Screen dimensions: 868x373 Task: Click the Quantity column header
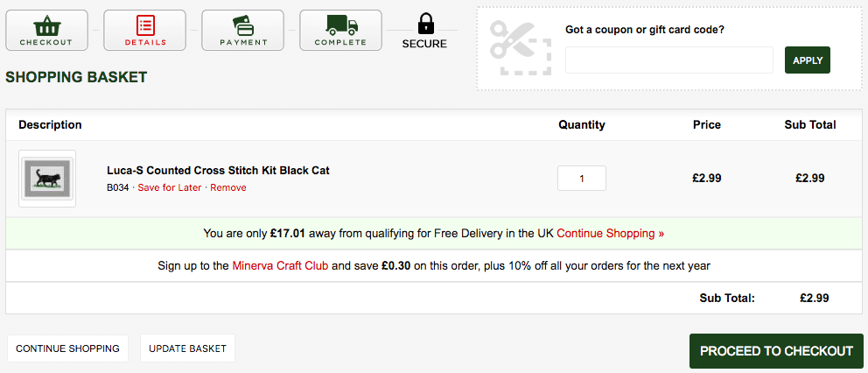(x=581, y=124)
